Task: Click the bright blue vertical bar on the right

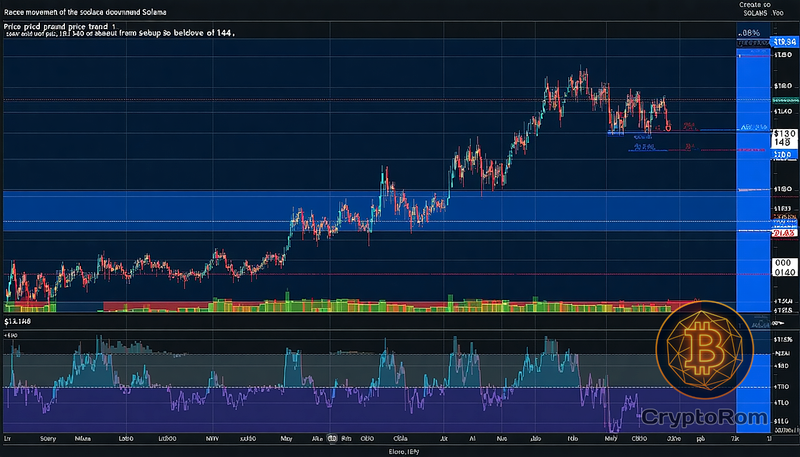Action: point(750,180)
